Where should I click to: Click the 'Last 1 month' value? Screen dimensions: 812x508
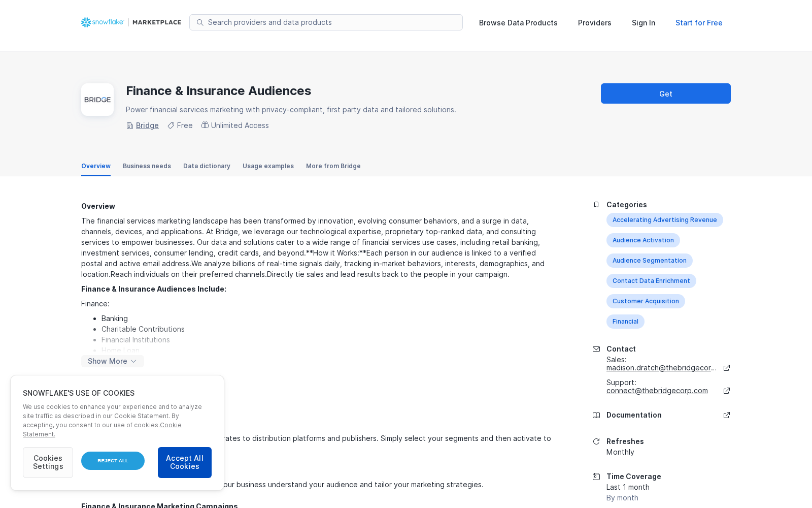click(x=628, y=487)
